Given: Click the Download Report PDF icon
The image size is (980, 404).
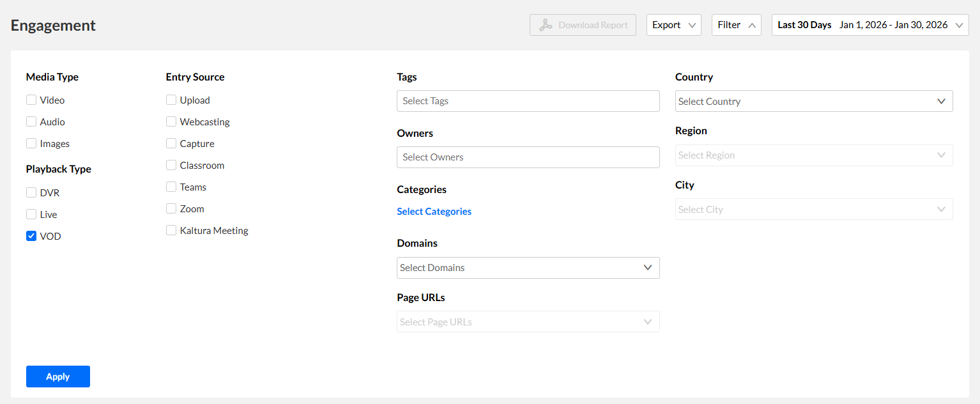Looking at the screenshot, I should click(x=546, y=25).
